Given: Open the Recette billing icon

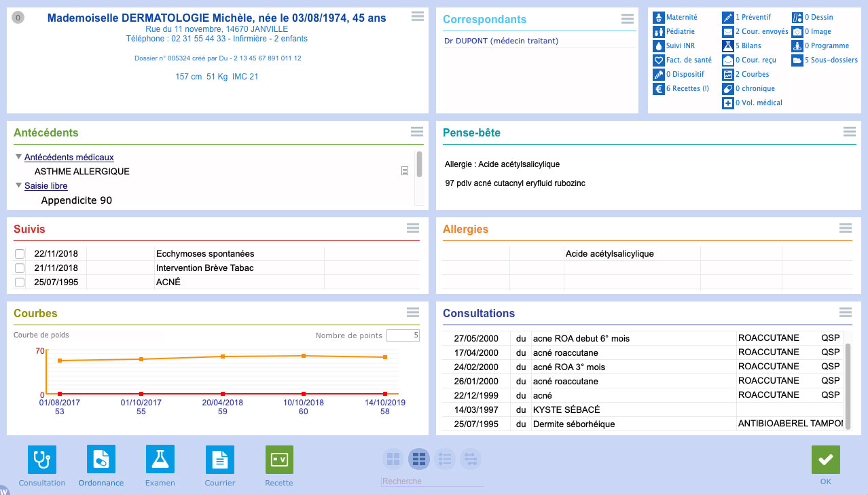Looking at the screenshot, I should 279,460.
